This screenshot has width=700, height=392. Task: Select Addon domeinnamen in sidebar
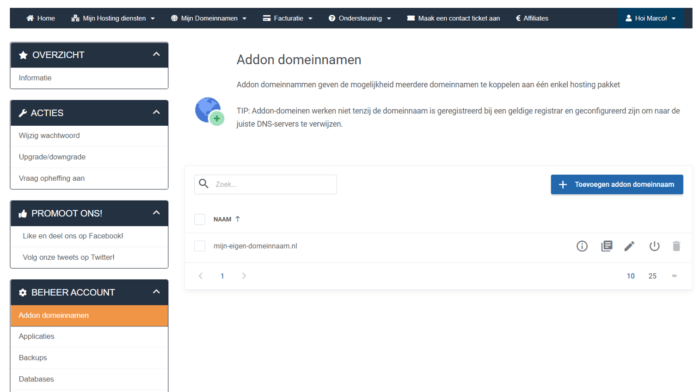(89, 316)
